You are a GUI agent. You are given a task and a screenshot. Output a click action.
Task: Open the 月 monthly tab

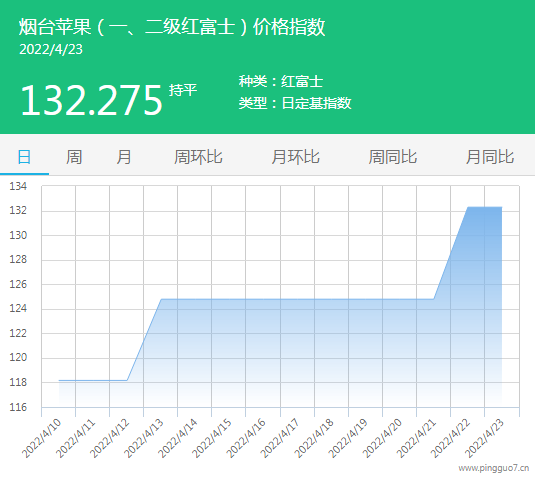click(124, 157)
